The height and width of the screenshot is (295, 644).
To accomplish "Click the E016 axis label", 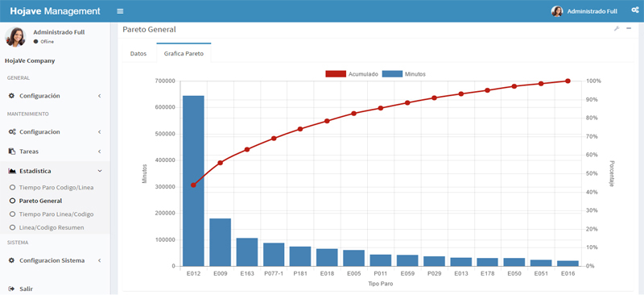I will point(568,273).
